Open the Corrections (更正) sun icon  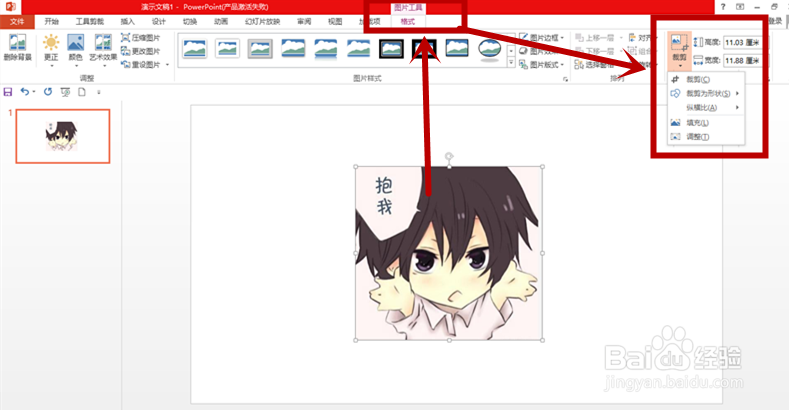point(51,43)
